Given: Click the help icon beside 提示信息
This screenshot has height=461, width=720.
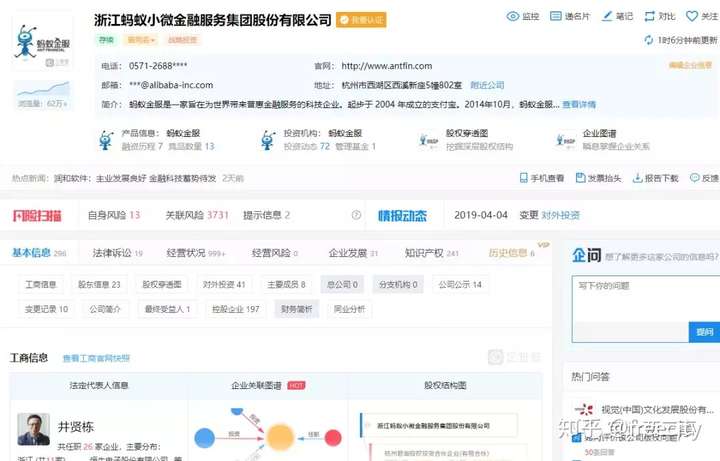Looking at the screenshot, I should 356,215.
